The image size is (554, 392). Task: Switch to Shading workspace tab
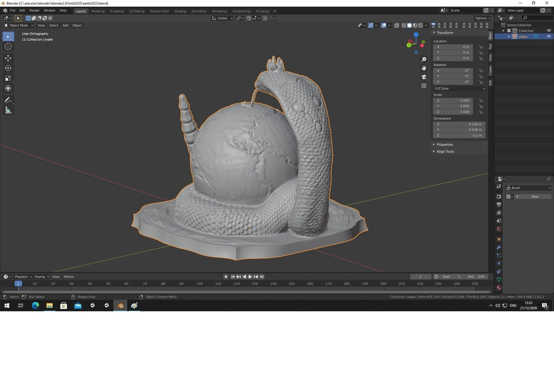pos(180,11)
